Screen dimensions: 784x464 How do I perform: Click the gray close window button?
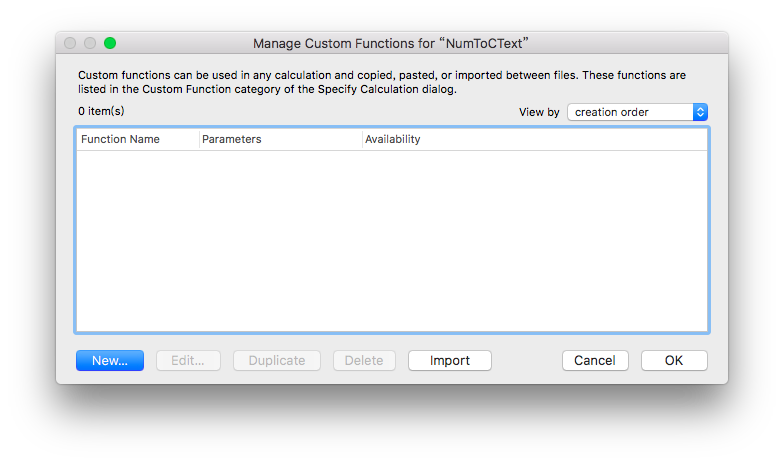tap(70, 44)
